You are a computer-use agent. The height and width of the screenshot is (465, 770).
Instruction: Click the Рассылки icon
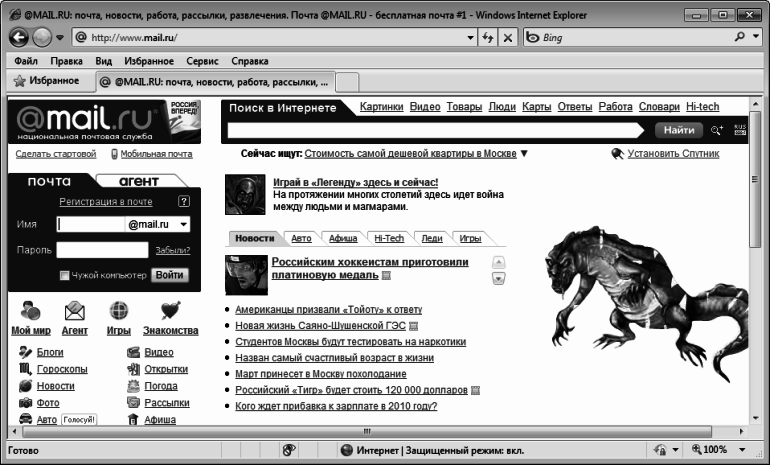(133, 403)
